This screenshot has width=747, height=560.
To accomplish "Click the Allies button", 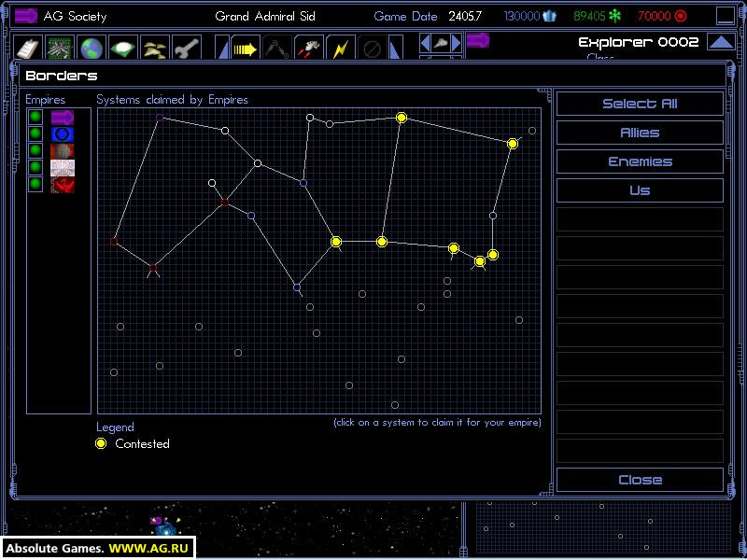I will coord(640,133).
